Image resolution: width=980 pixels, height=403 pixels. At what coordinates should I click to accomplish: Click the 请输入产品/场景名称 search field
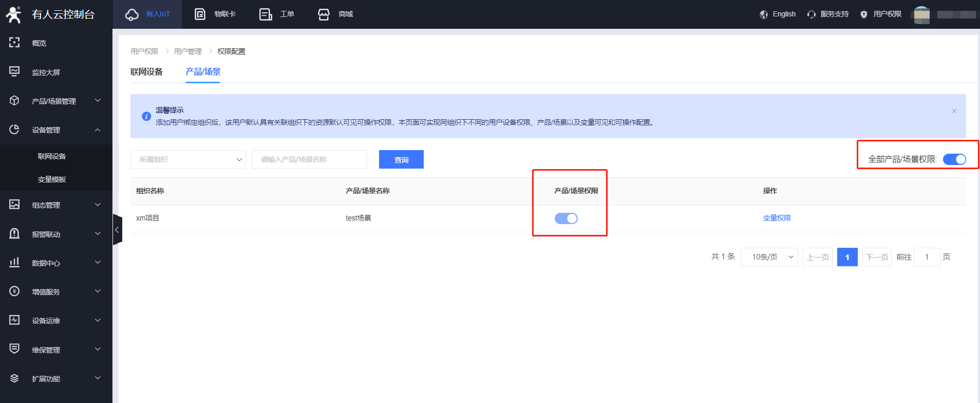(x=309, y=159)
